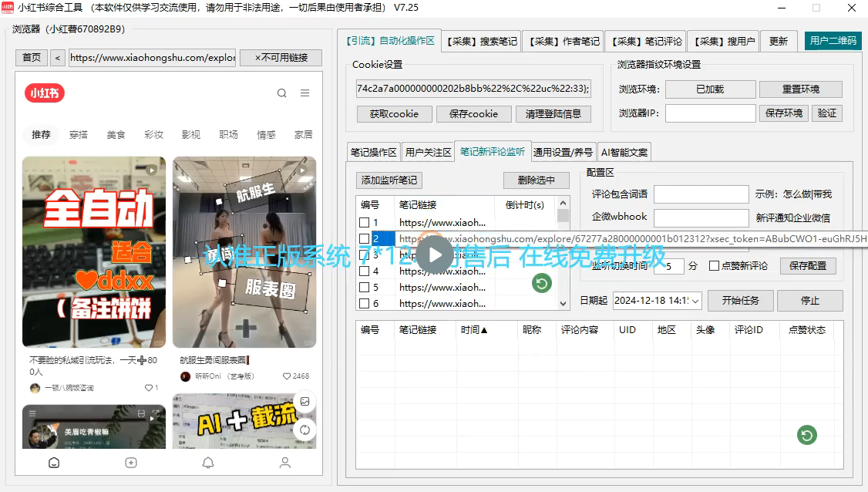Open the notifications bell icon
This screenshot has height=492, width=868.
[x=208, y=463]
